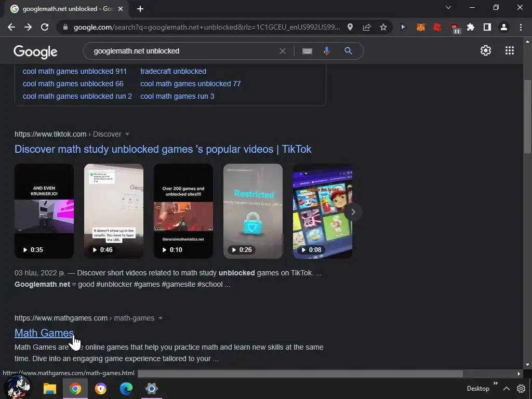This screenshot has height=399, width=532.
Task: Open the Math Games result link
Action: click(x=44, y=333)
